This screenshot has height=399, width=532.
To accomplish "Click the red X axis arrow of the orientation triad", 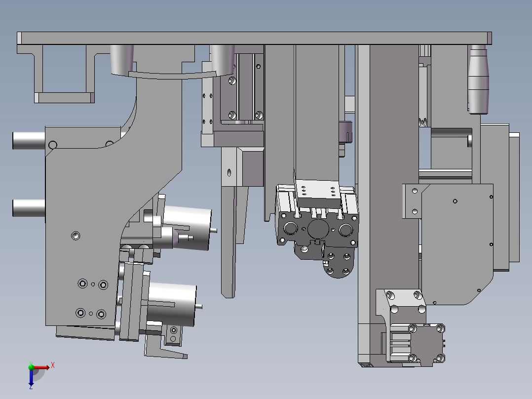I will (x=41, y=367).
